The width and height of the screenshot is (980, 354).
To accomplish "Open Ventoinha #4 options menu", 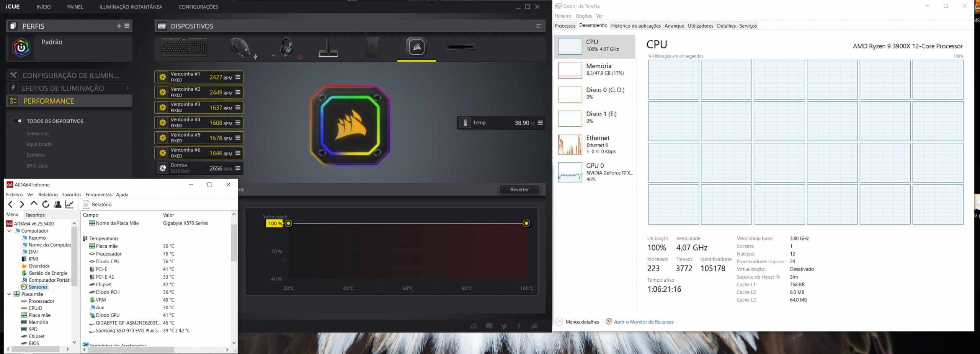I will point(238,122).
